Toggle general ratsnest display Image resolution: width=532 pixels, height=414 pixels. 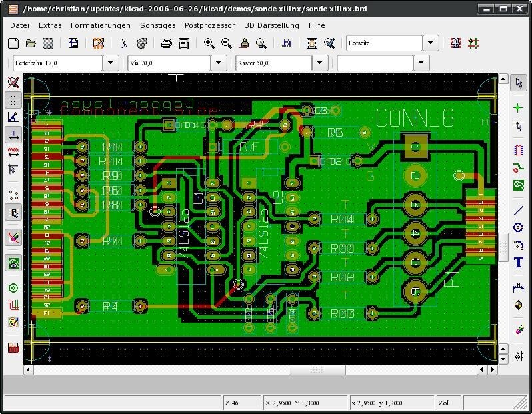point(13,195)
